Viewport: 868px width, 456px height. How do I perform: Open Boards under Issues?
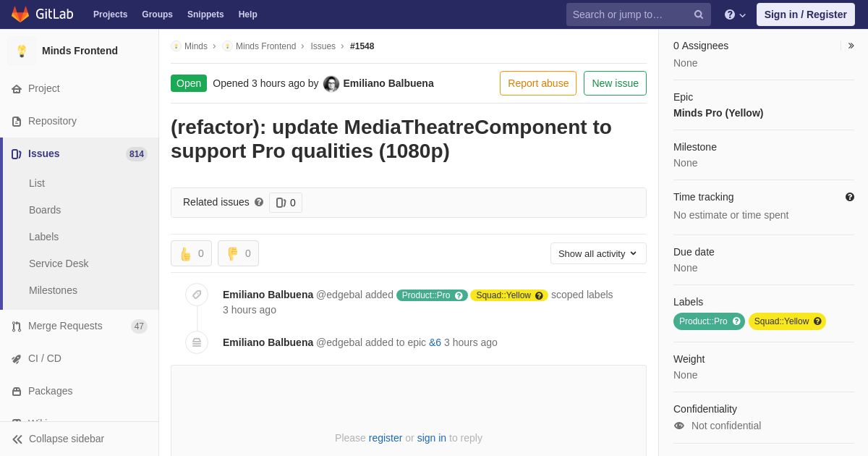(x=45, y=210)
